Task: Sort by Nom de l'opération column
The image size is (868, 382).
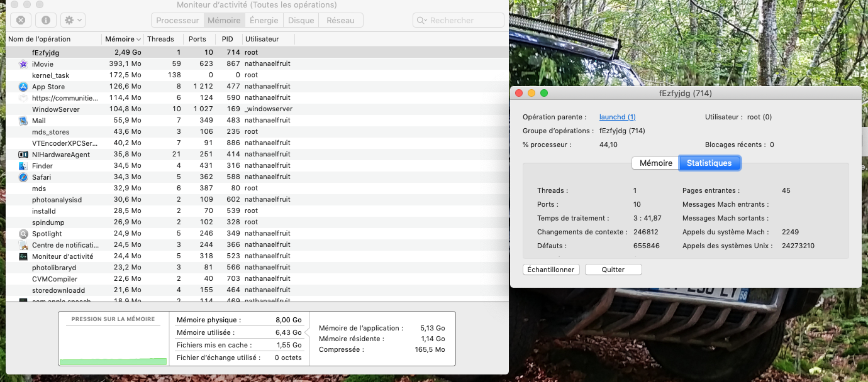Action: (53, 39)
